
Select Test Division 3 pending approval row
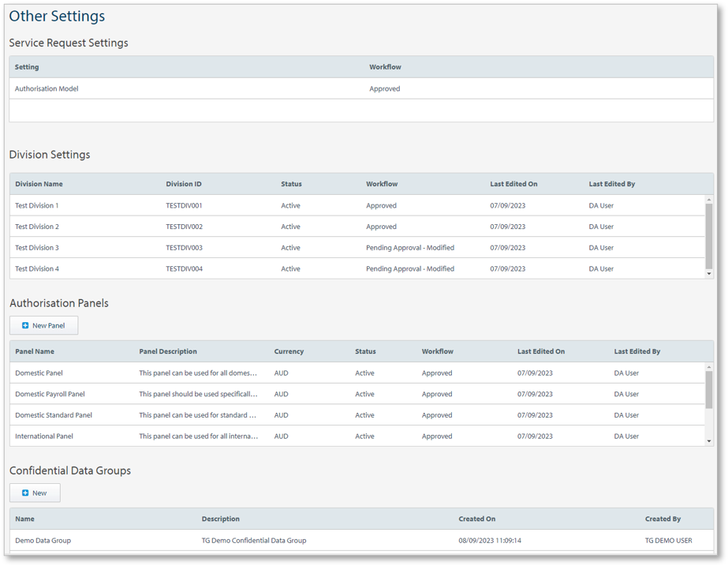coord(37,248)
